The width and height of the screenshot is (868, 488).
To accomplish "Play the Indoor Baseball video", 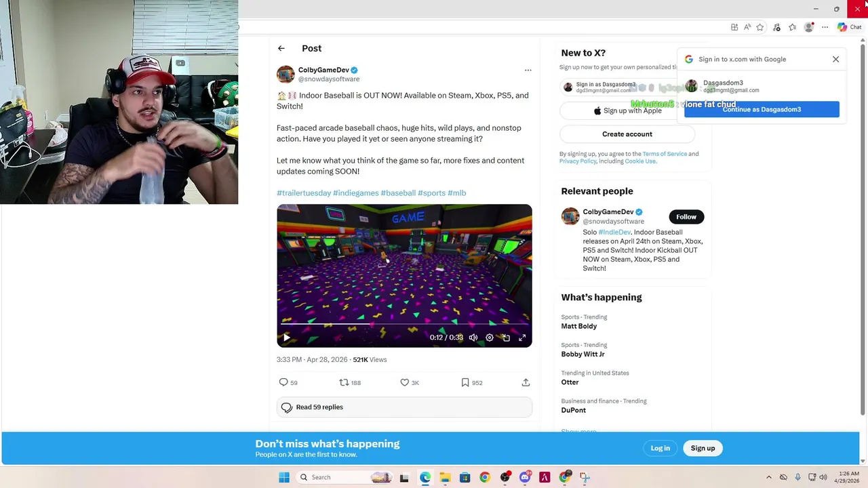I will coord(286,338).
